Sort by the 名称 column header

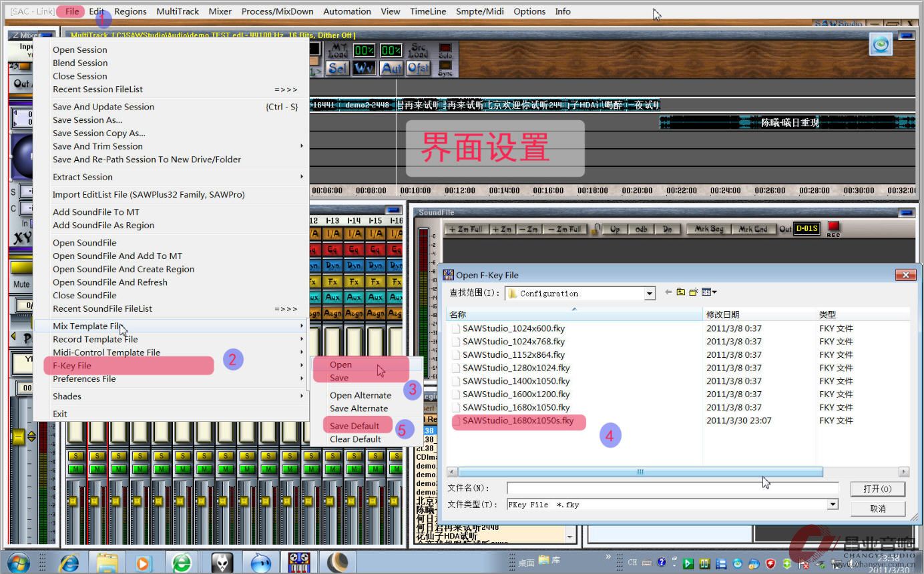click(x=575, y=314)
